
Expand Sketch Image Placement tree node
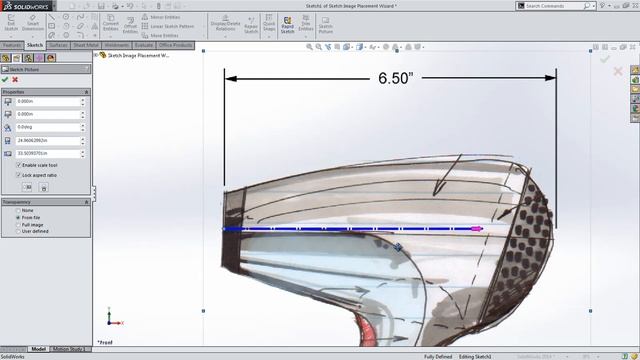96,55
